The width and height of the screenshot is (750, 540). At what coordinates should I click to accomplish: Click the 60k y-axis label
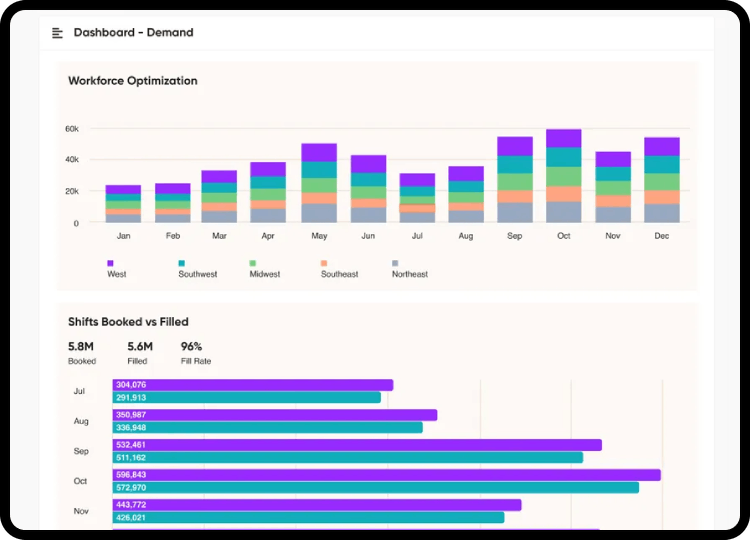[x=72, y=129]
